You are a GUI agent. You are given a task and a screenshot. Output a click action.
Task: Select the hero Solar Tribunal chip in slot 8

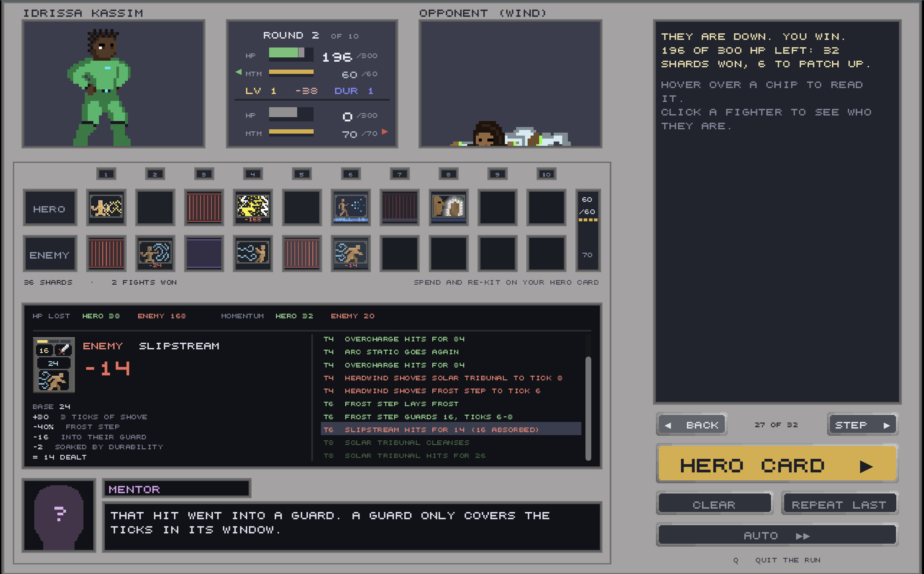[x=448, y=207]
